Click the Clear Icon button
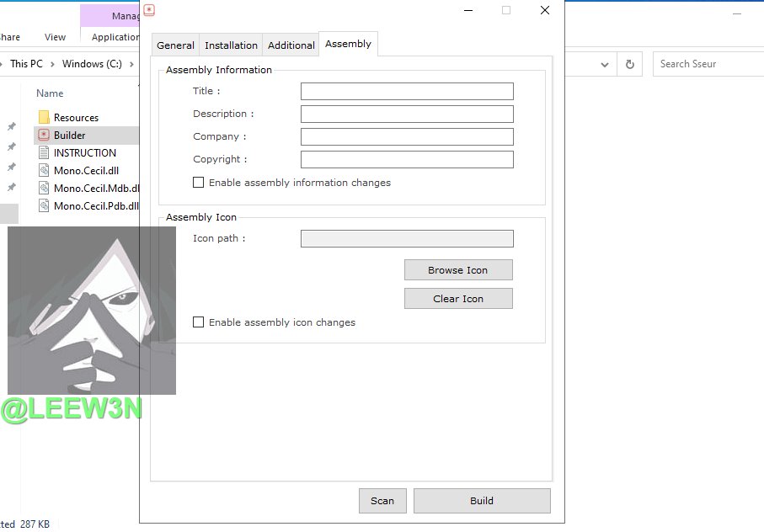The image size is (764, 532). [x=458, y=299]
